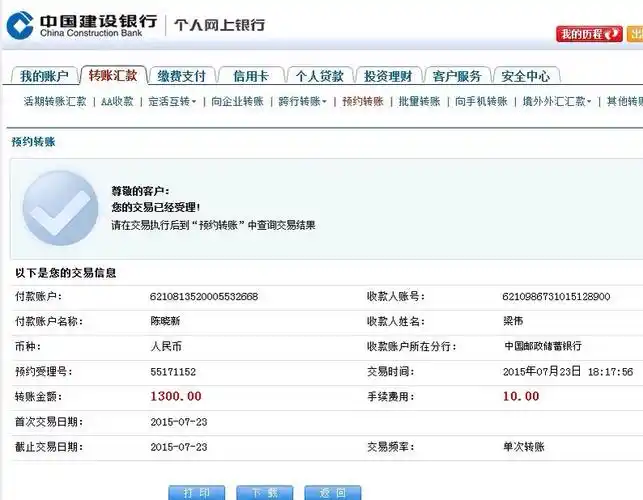Click the 返回 back button
The width and height of the screenshot is (643, 500).
click(x=333, y=493)
